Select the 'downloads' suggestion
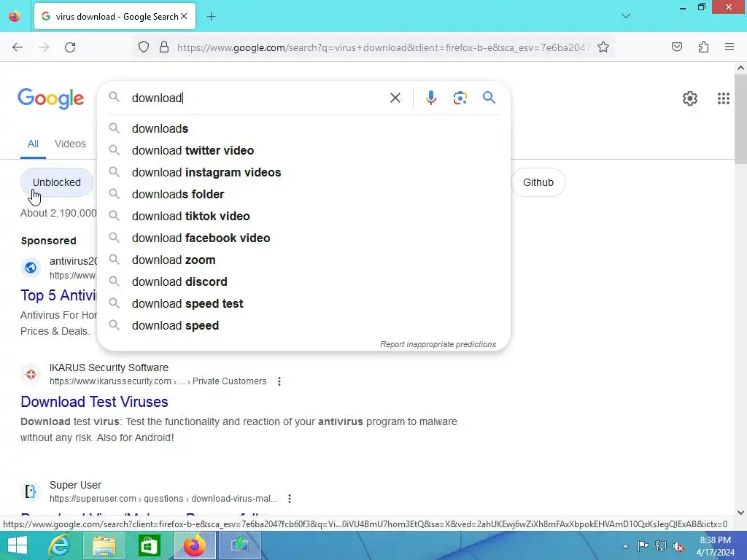 tap(304, 128)
